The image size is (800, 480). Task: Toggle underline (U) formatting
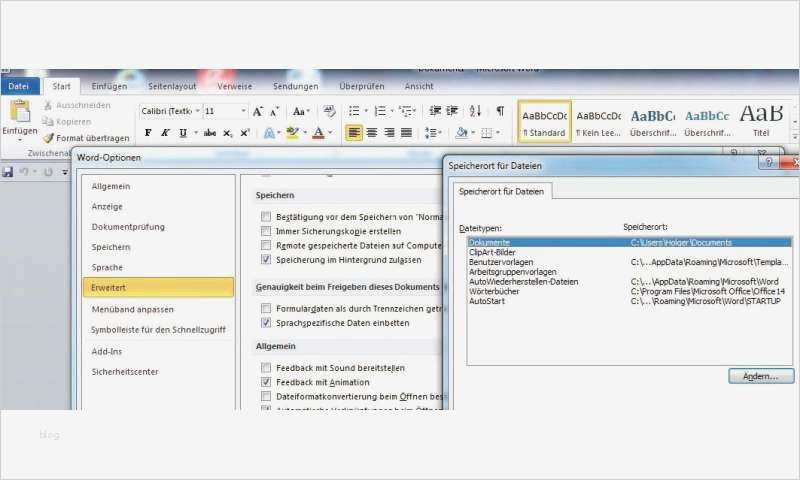183,133
